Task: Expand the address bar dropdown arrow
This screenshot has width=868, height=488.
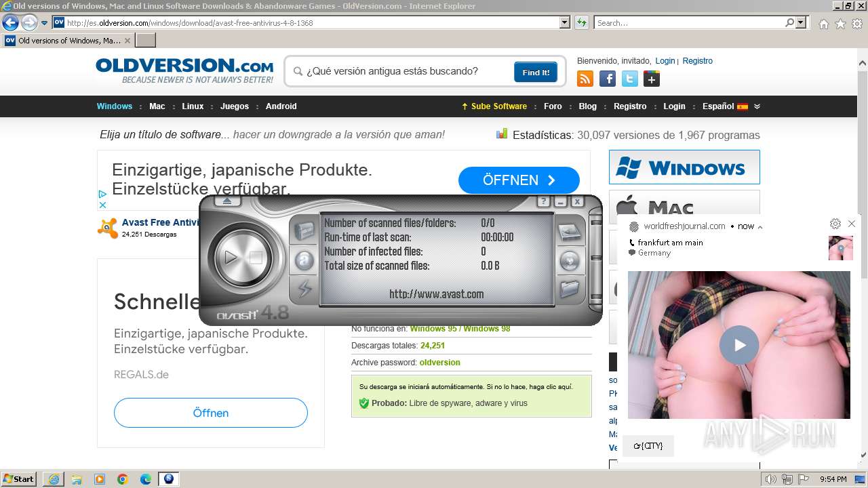Action: (565, 22)
